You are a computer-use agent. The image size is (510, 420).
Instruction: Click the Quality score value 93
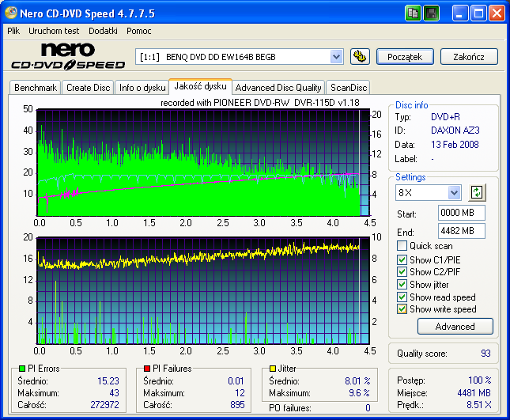(485, 354)
